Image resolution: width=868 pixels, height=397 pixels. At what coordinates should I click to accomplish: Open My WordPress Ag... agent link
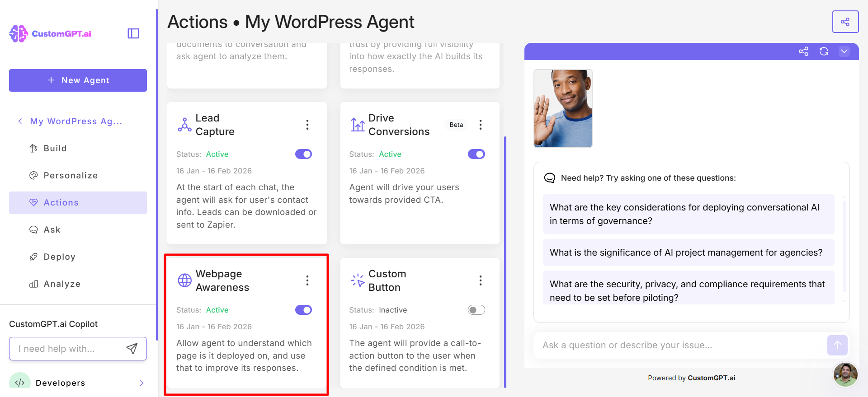coord(76,121)
